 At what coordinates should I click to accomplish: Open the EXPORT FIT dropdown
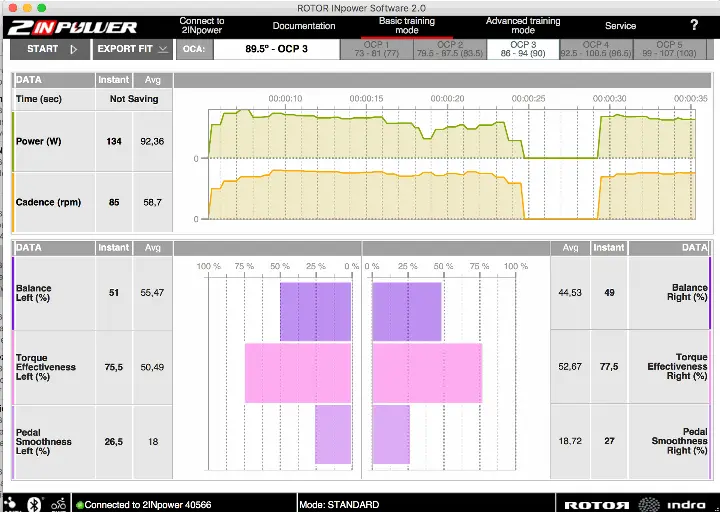click(x=133, y=49)
